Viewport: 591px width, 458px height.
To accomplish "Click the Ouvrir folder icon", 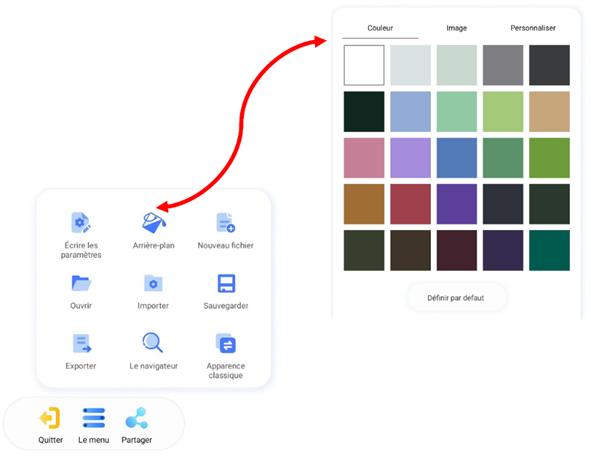I will (81, 283).
